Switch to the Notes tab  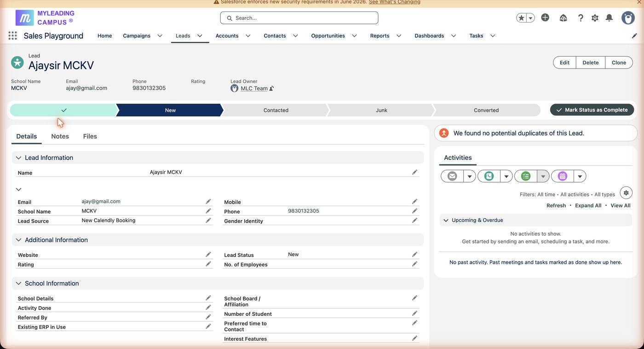(x=60, y=136)
